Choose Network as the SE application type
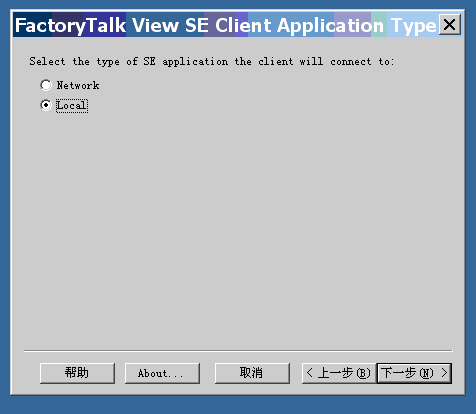The image size is (476, 414). [x=46, y=85]
